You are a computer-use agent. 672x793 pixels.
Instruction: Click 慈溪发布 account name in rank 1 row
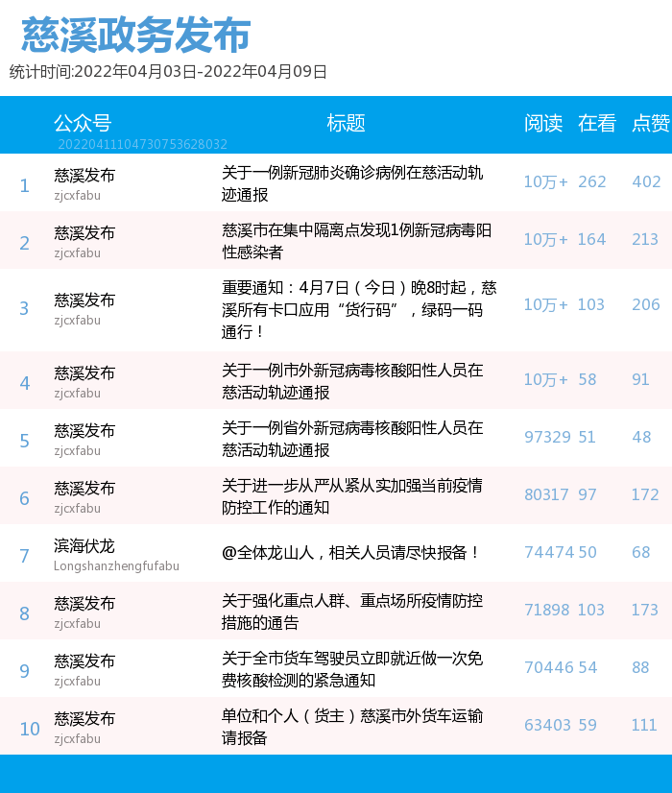[84, 176]
